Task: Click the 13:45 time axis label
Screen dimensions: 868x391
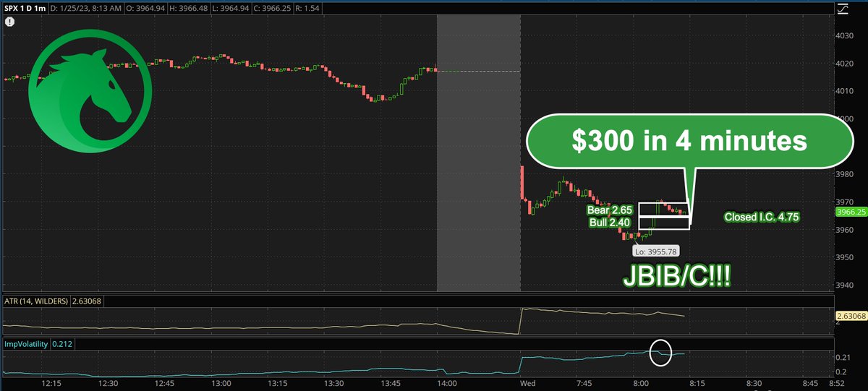Action: click(390, 384)
